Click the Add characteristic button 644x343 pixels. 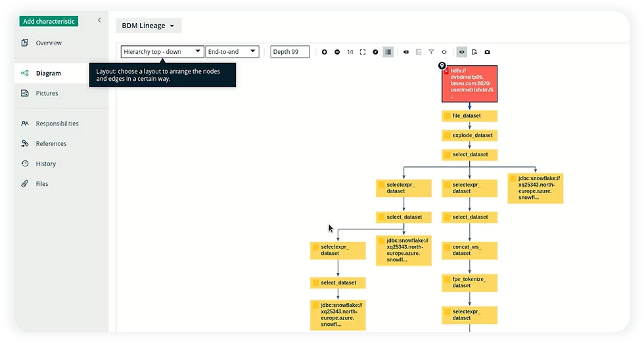click(x=49, y=22)
